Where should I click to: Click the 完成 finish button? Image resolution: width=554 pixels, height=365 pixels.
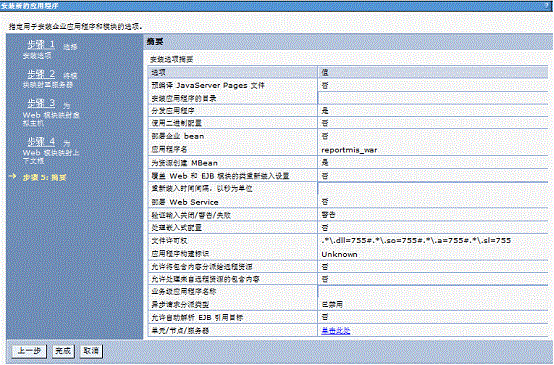tap(63, 351)
